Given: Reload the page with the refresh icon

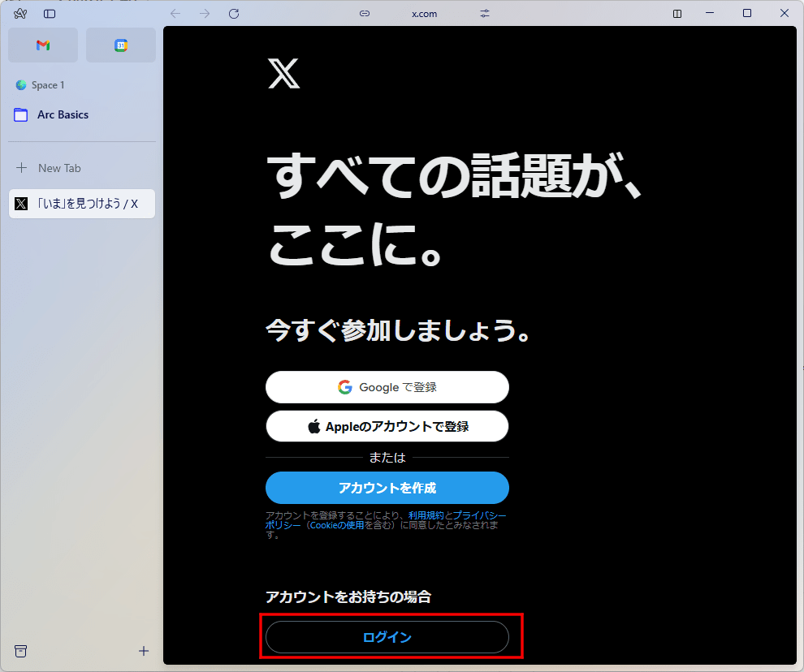Looking at the screenshot, I should [x=234, y=13].
